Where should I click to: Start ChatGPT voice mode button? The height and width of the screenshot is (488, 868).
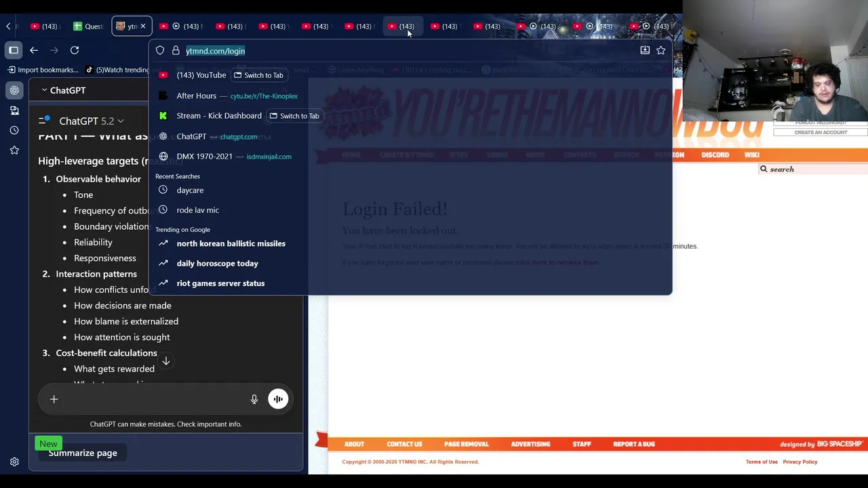[278, 399]
